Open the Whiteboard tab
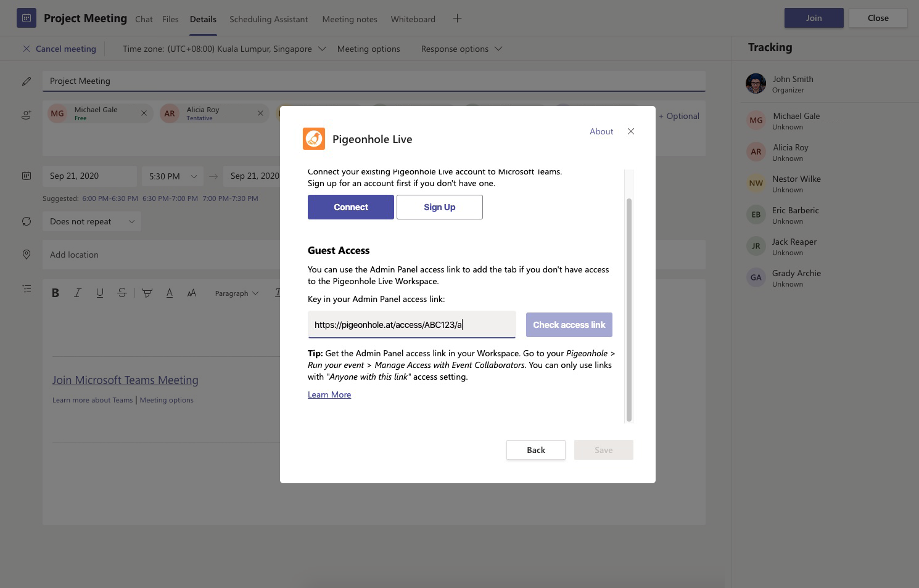The image size is (919, 588). click(x=413, y=19)
